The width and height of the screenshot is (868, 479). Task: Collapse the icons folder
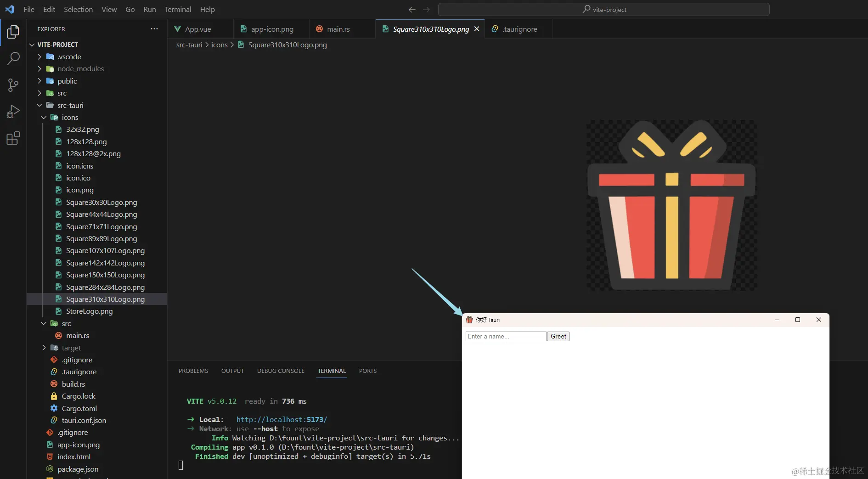(97, 117)
